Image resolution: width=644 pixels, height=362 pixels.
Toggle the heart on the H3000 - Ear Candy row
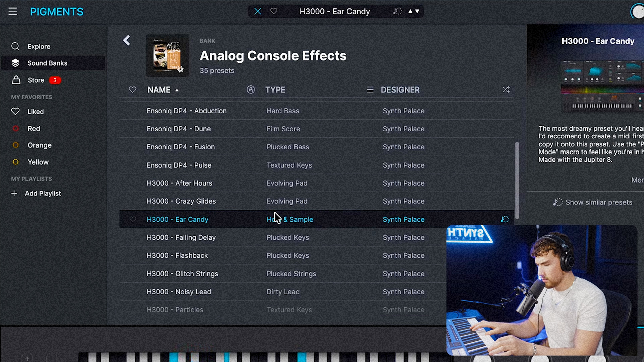click(x=133, y=219)
